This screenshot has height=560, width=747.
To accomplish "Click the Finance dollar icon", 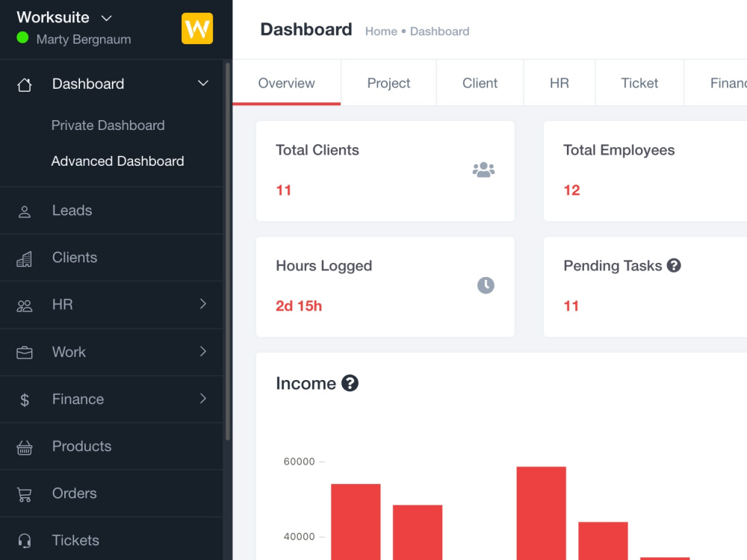I will pyautogui.click(x=25, y=399).
